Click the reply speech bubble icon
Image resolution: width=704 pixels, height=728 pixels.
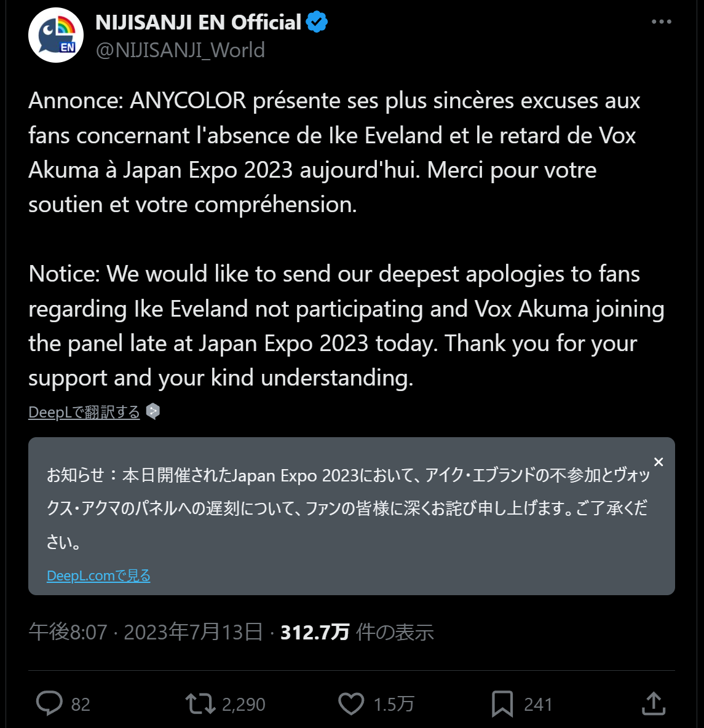49,703
